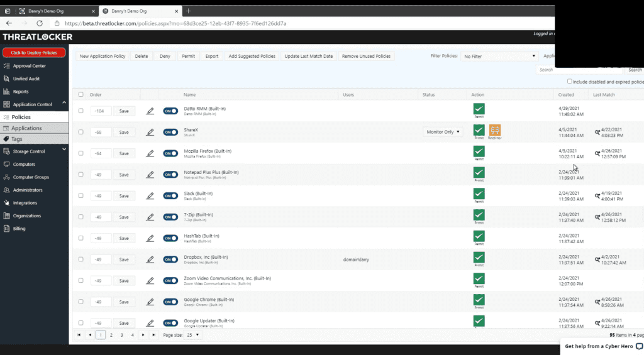
Task: Open last match search icon for Mozilla Firefox
Action: (x=597, y=153)
